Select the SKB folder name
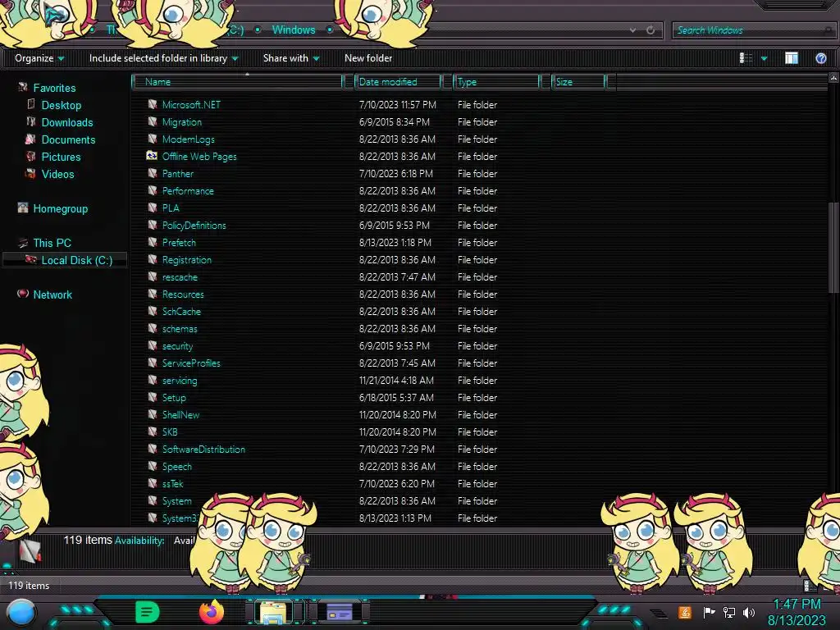The height and width of the screenshot is (630, 840). [x=170, y=431]
